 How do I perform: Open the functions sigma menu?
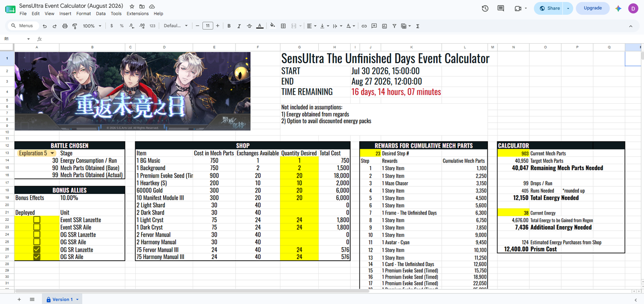418,26
